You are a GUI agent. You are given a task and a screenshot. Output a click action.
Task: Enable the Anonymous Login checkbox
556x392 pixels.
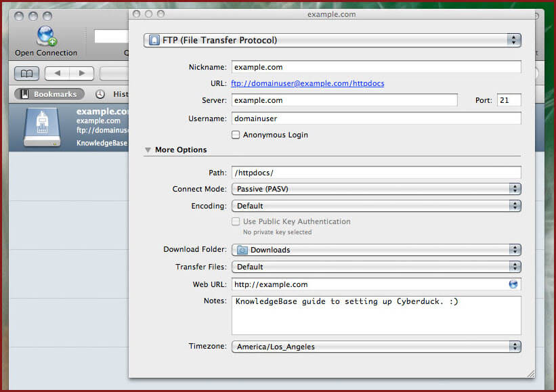[x=236, y=135]
